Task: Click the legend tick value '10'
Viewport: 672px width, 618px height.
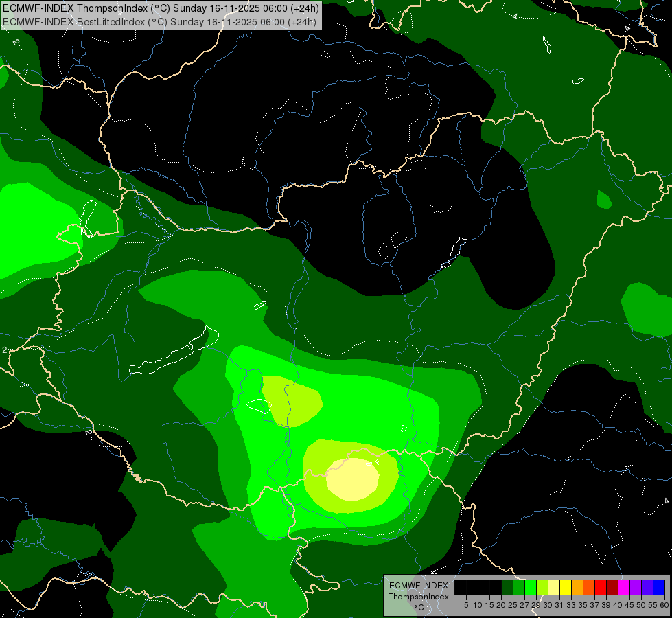Action: 478,605
